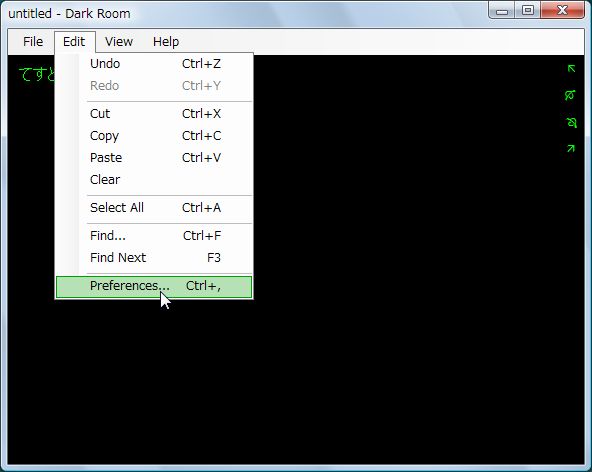592x472 pixels.
Task: Open the View menu
Action: [x=119, y=42]
